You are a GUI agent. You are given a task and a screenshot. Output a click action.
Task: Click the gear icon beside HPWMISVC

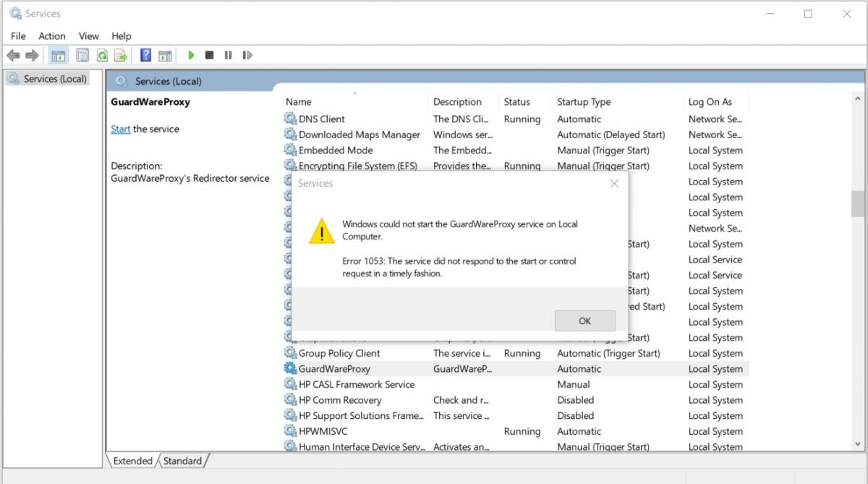291,431
